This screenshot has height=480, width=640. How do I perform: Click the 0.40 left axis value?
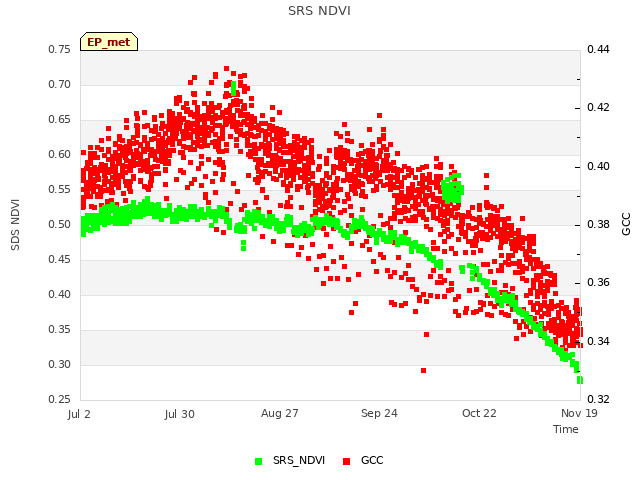[x=60, y=294]
